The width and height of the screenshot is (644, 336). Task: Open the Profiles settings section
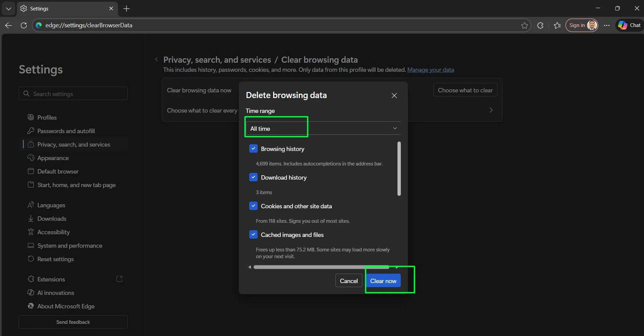pos(47,117)
